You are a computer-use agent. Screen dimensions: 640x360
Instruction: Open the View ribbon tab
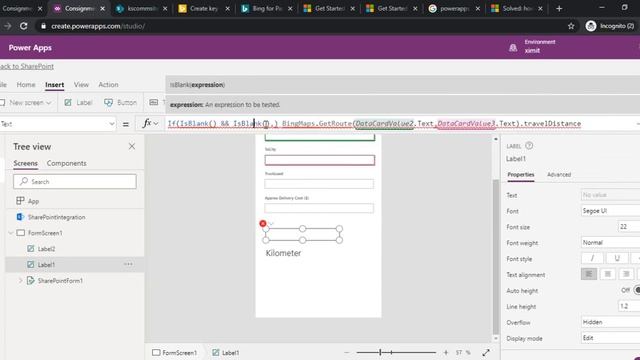pyautogui.click(x=81, y=84)
